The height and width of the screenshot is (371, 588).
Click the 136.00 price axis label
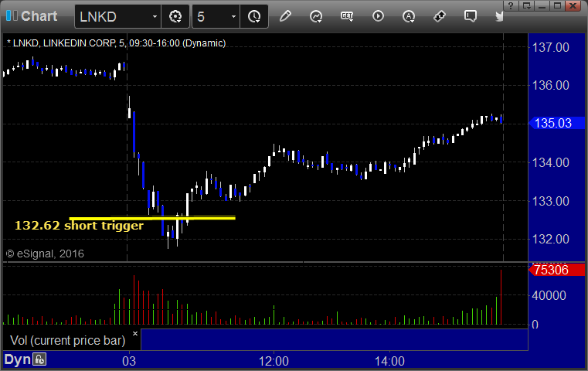[551, 85]
